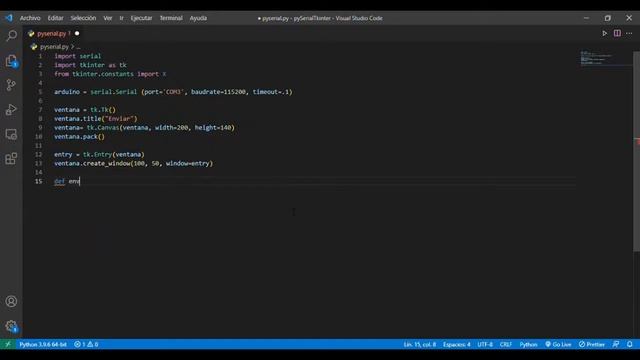Restore down the VS Code window
The image size is (640, 360).
[x=608, y=18]
